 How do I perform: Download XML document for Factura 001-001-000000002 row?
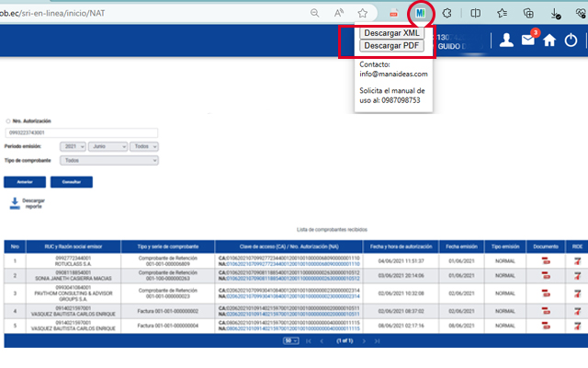546,311
